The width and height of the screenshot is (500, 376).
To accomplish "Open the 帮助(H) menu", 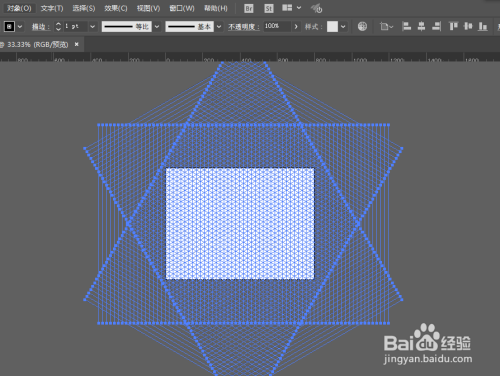I will click(x=216, y=8).
